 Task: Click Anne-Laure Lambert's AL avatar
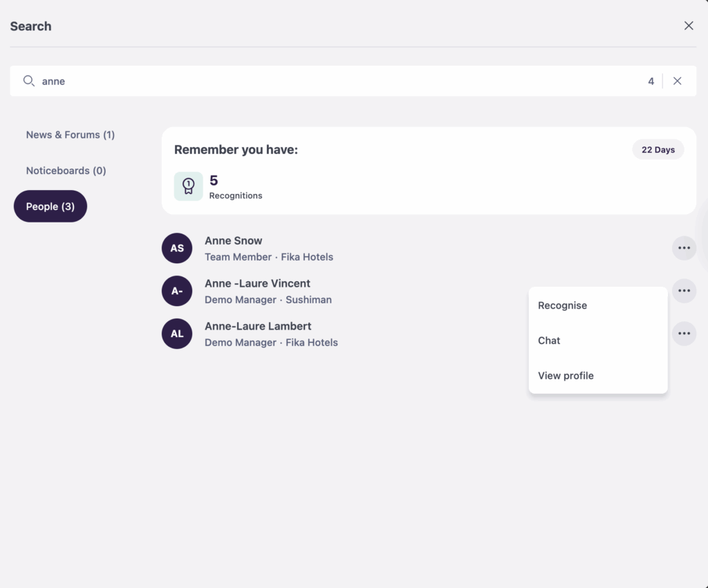click(x=177, y=334)
